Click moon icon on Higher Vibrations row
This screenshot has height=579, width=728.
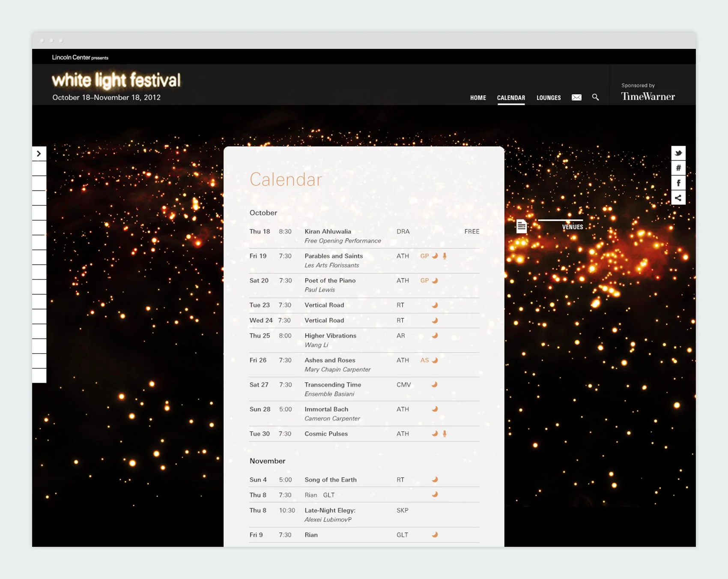point(435,336)
